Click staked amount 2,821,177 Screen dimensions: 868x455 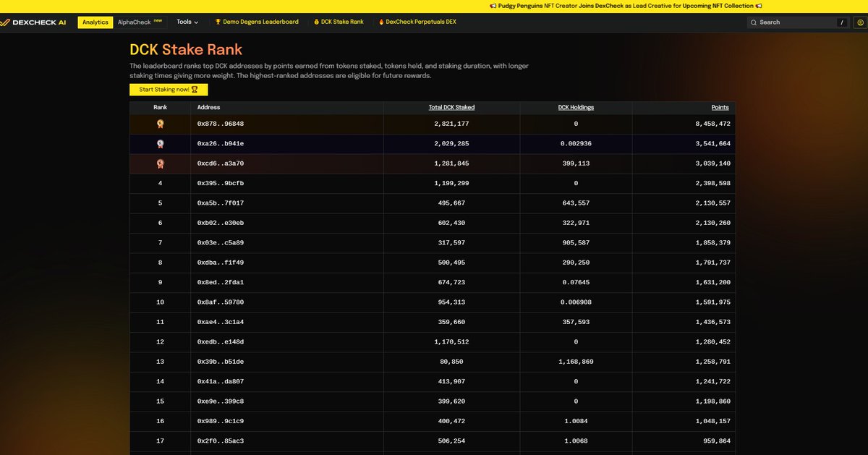coord(451,124)
